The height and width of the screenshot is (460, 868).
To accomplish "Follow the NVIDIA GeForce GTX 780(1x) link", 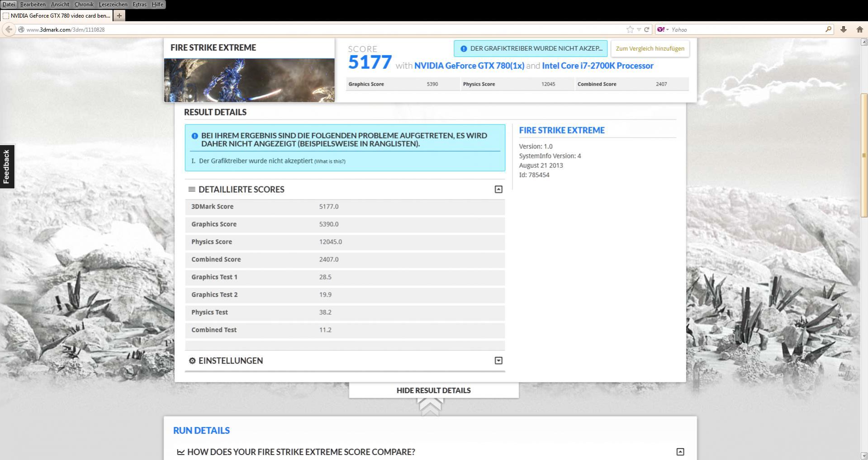I will tap(469, 66).
